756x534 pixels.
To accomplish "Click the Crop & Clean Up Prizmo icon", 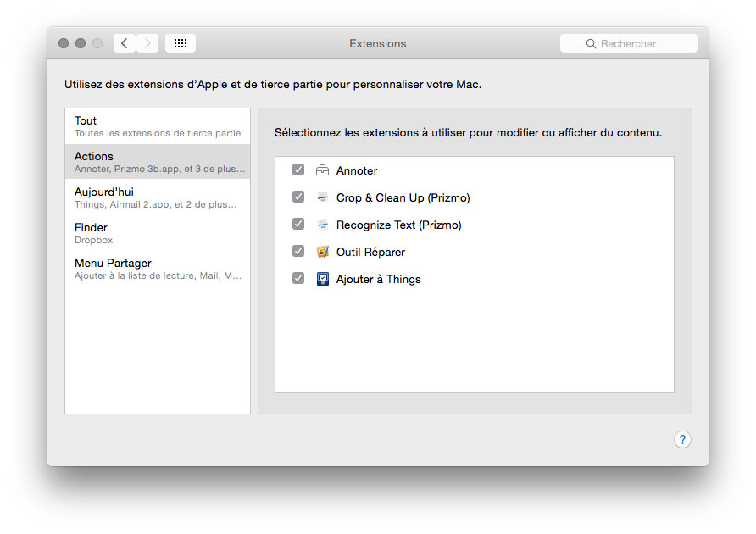I will (x=323, y=197).
